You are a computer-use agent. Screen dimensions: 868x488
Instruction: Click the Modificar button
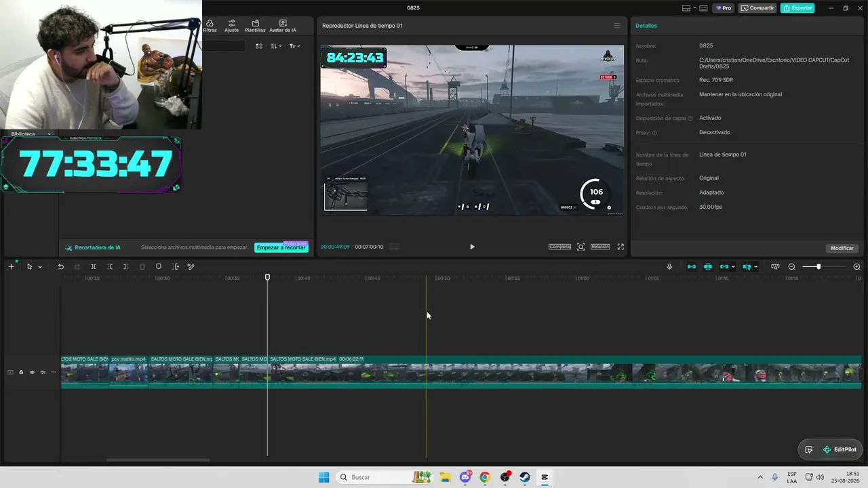click(x=842, y=248)
